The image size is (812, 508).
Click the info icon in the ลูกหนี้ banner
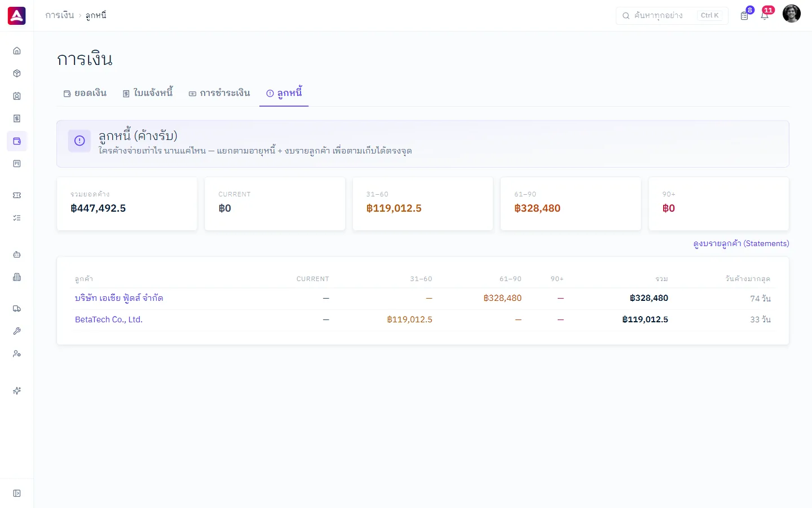pyautogui.click(x=80, y=141)
